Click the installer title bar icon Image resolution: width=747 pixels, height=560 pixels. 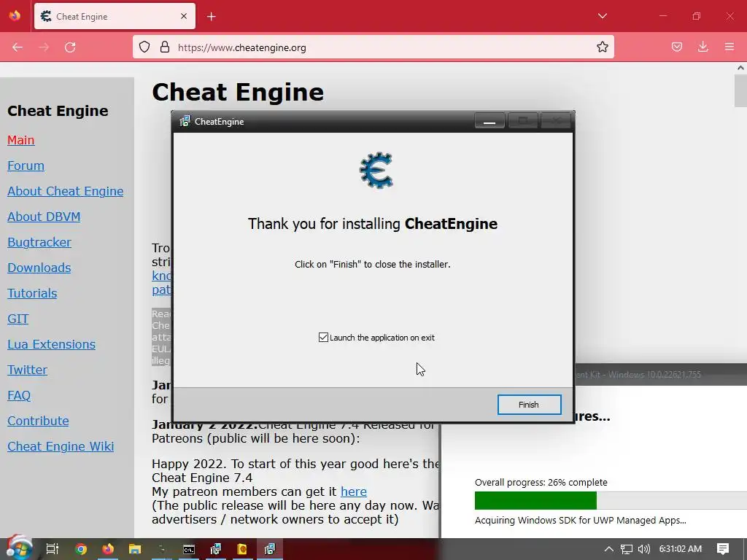pyautogui.click(x=185, y=121)
